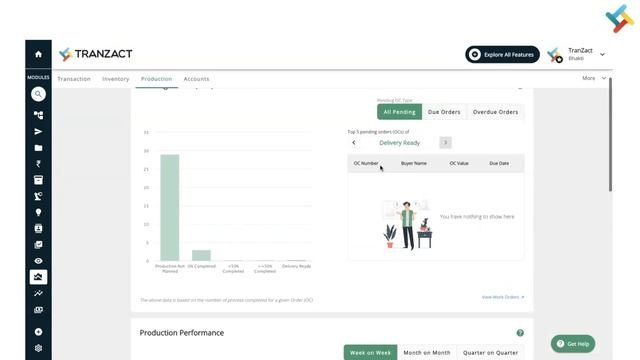Open the Transaction tab
The image size is (640, 360).
[x=74, y=79]
